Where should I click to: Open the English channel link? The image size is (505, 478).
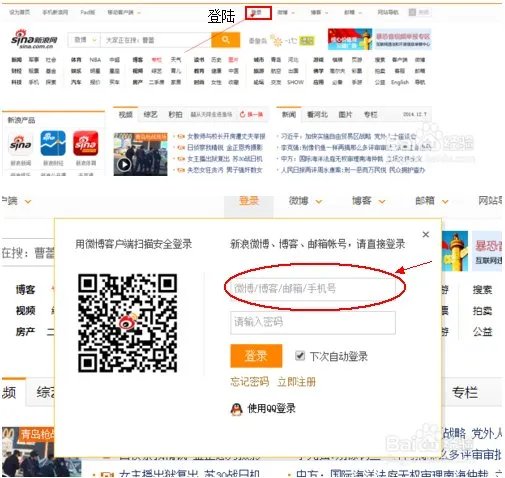[x=400, y=82]
